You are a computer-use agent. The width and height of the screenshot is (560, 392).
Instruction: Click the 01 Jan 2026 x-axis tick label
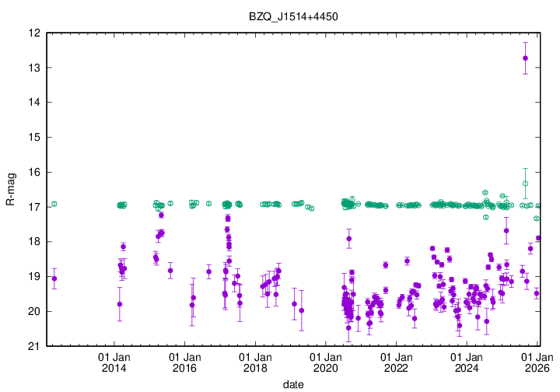pos(537,362)
